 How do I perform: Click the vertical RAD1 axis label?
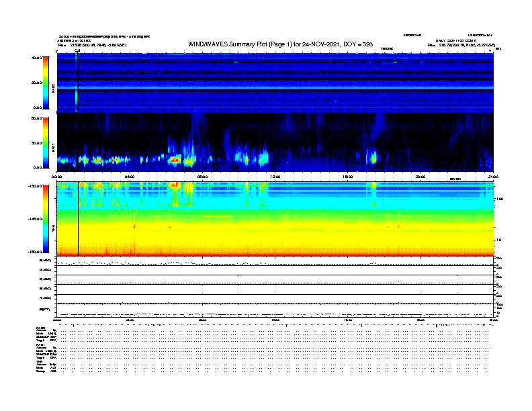(53, 148)
